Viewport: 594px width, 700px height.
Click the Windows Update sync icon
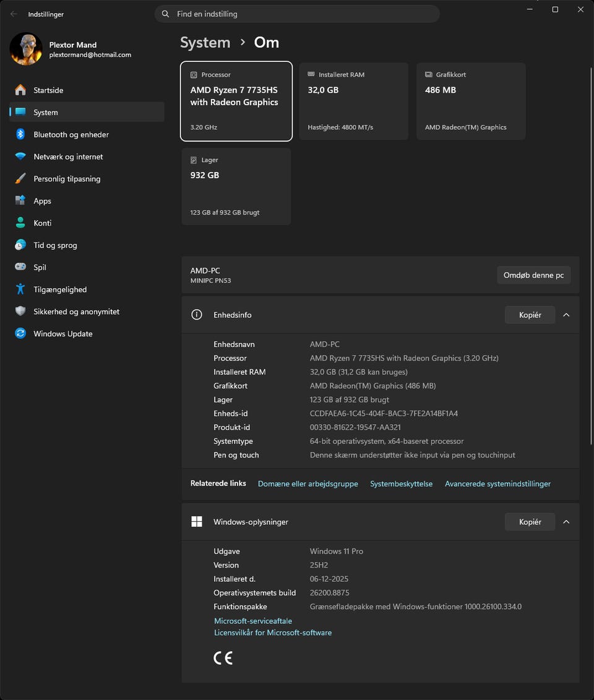coord(20,333)
